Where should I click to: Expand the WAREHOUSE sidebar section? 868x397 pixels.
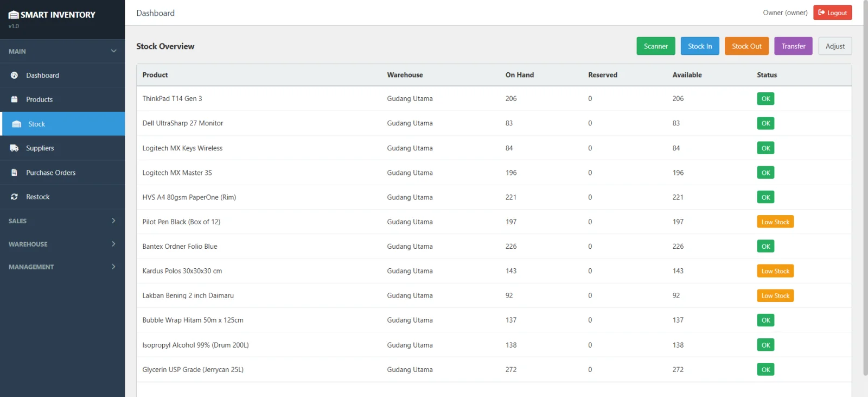pos(113,244)
